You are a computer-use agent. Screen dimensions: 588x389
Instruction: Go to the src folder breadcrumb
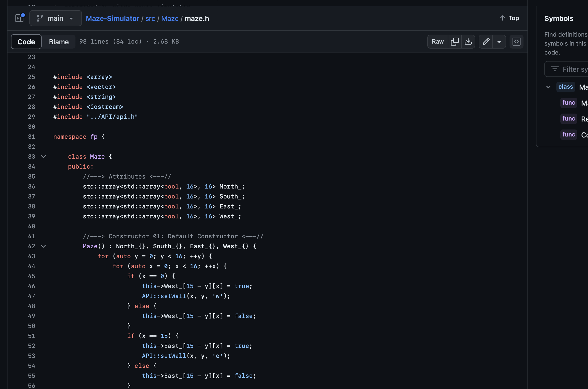click(150, 18)
